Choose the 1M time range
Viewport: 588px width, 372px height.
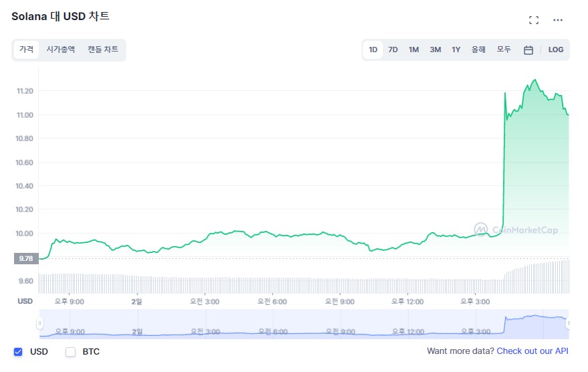click(414, 50)
